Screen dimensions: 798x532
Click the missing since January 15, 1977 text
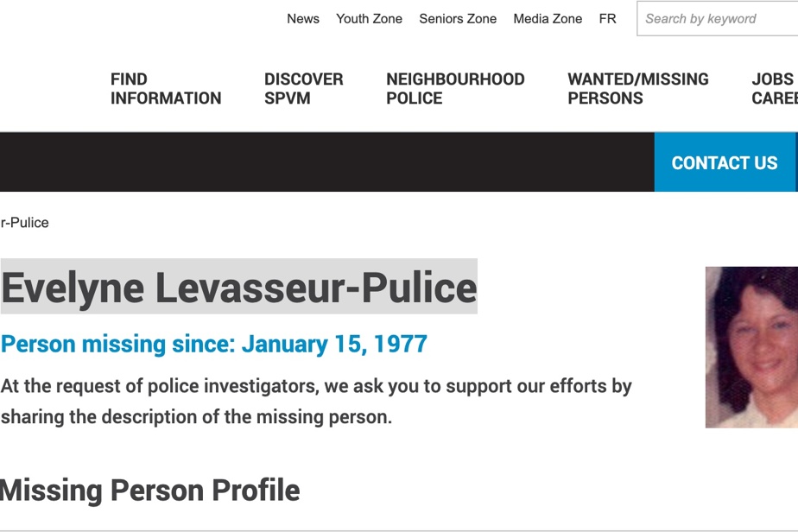point(214,344)
